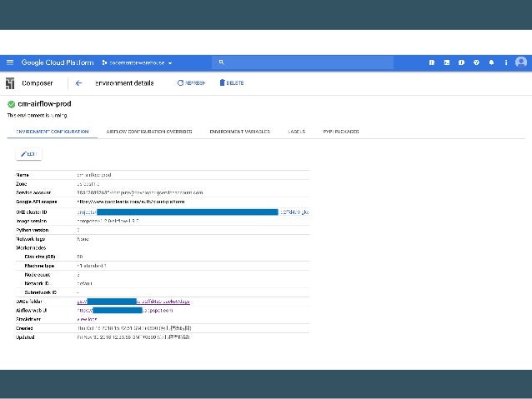
Task: Select the Labels tab
Action: 296,132
